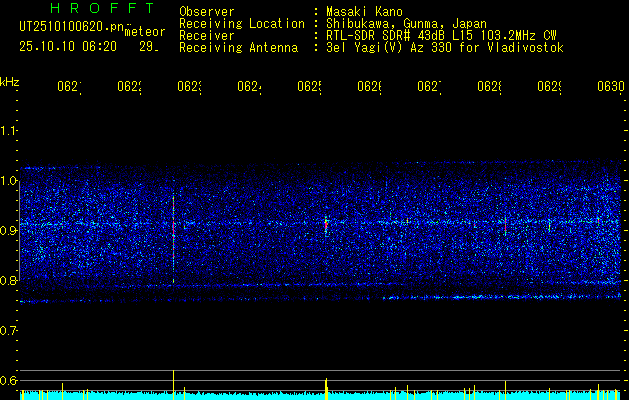This screenshot has height=400, width=629.
Task: Click the HROFFT title text
Action: [102, 8]
